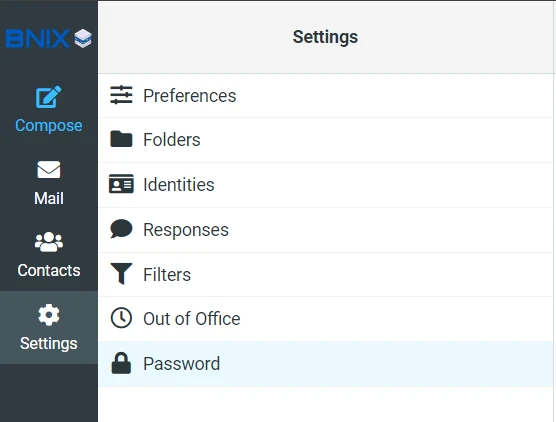Click the Identities card icon
Image resolution: width=556 pixels, height=422 pixels.
click(x=121, y=184)
